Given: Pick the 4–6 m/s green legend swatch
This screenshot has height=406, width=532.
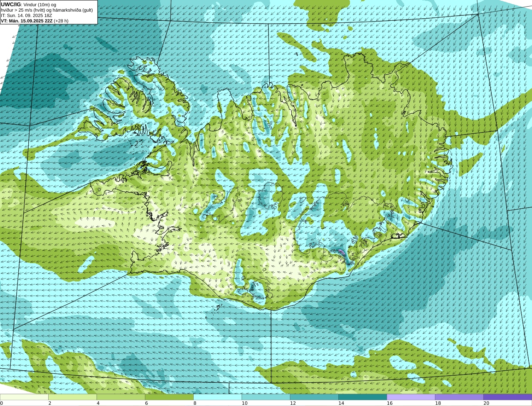Looking at the screenshot, I should [121, 397].
